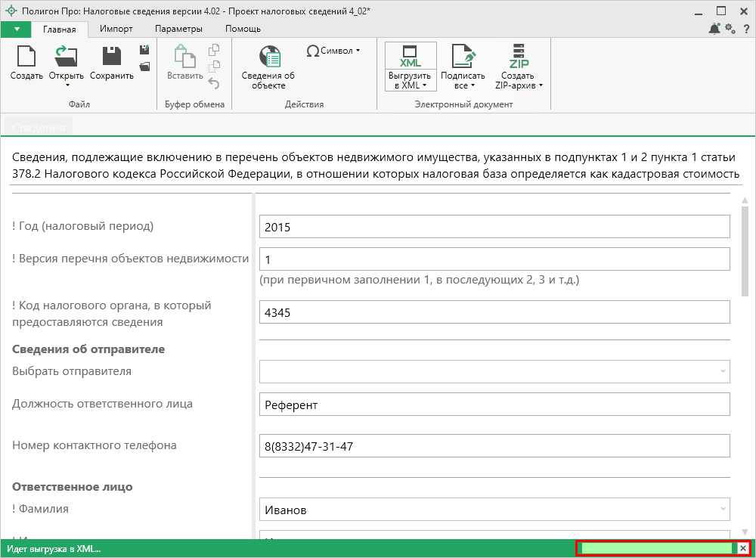Open the Выбрать отправителя combo box
The width and height of the screenshot is (756, 558).
[x=494, y=371]
